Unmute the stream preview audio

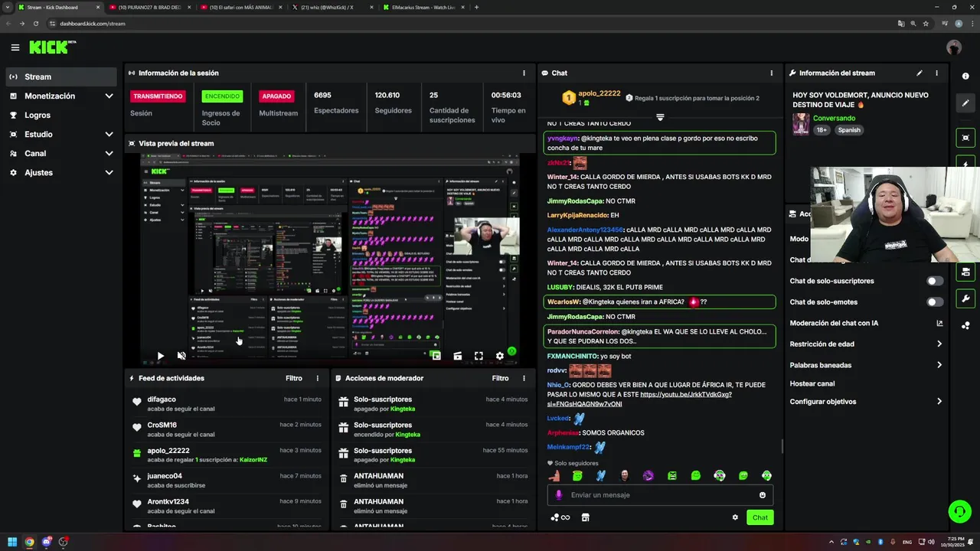[181, 356]
